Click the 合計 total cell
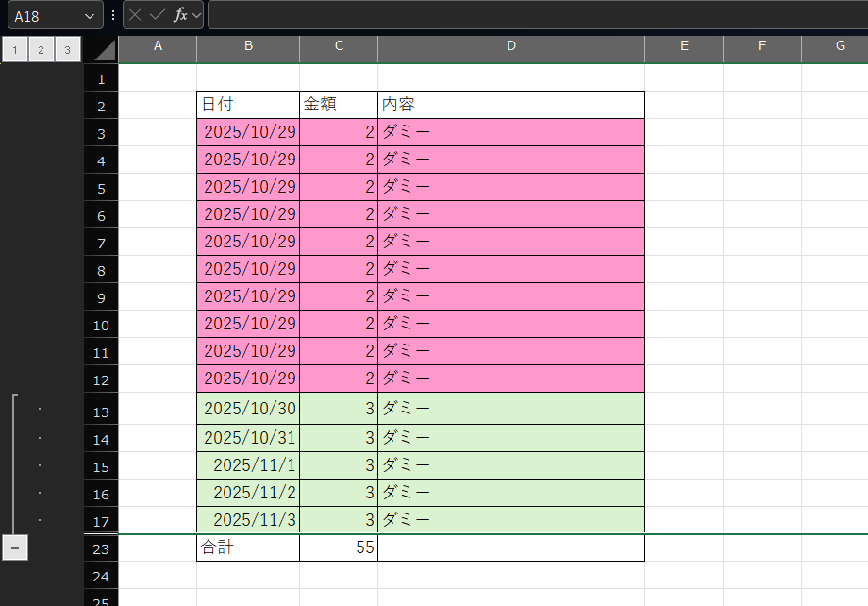The width and height of the screenshot is (868, 606). (x=247, y=547)
